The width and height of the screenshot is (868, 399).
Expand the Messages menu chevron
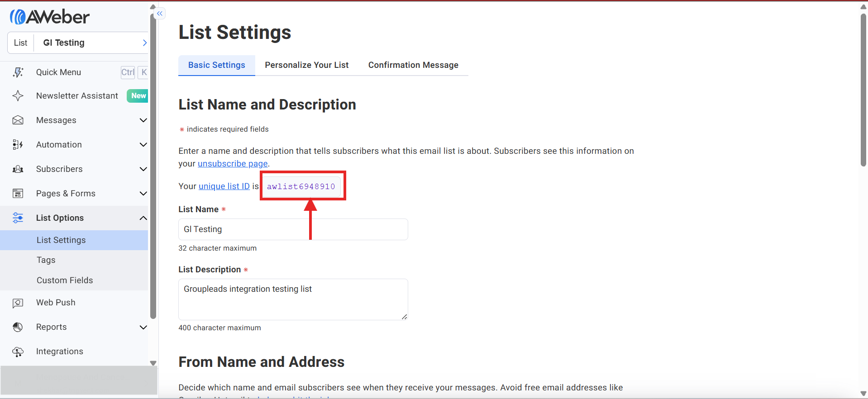click(143, 120)
